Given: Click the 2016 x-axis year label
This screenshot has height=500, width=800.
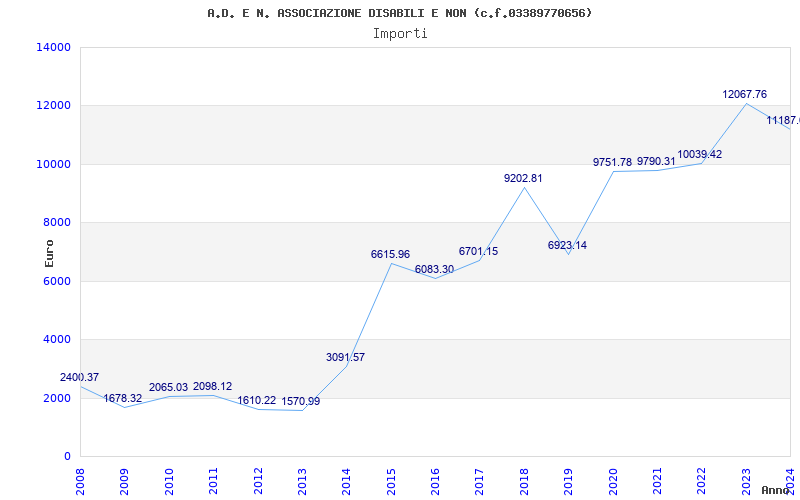Looking at the screenshot, I should coord(435,481).
